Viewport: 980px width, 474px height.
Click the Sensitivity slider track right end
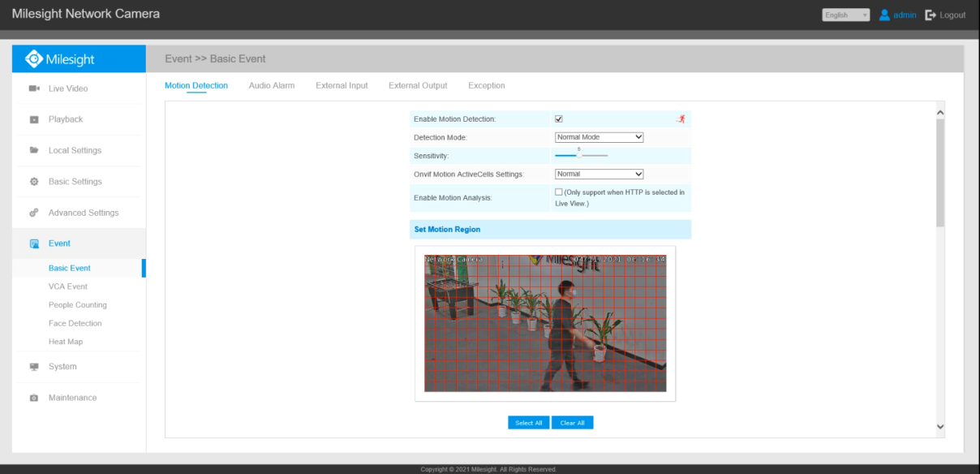[x=605, y=155]
